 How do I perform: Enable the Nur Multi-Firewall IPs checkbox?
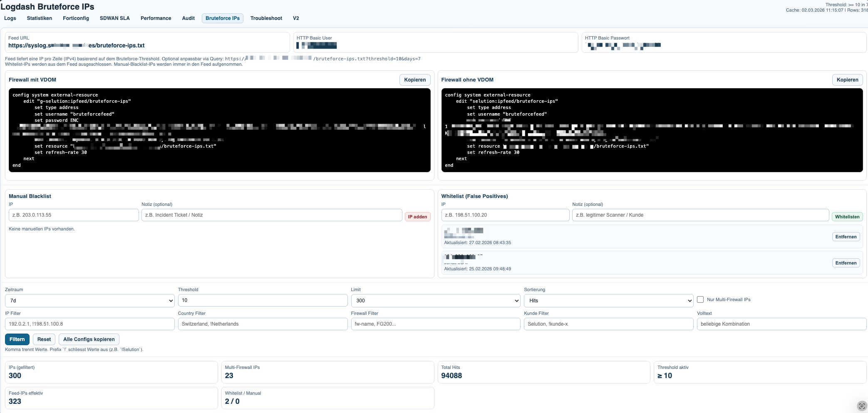pos(700,299)
